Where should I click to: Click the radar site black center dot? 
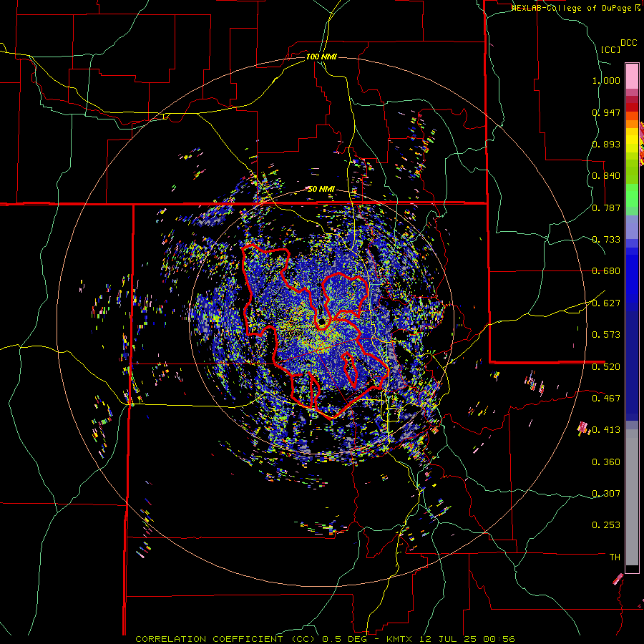[x=322, y=321]
